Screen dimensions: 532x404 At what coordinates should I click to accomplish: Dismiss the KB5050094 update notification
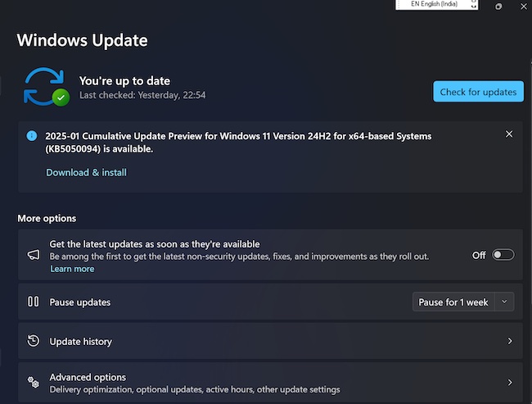(509, 134)
